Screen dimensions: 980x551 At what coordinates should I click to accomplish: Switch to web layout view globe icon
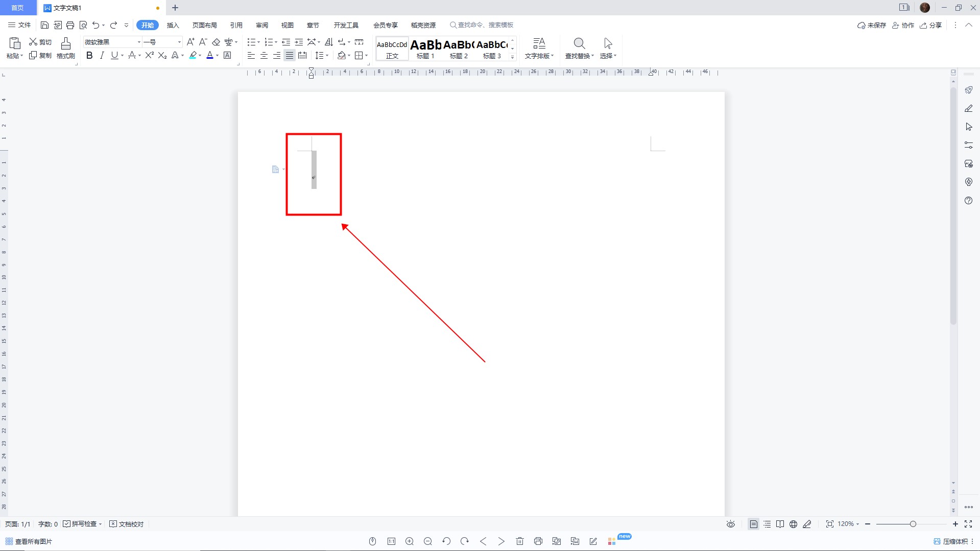coord(793,524)
